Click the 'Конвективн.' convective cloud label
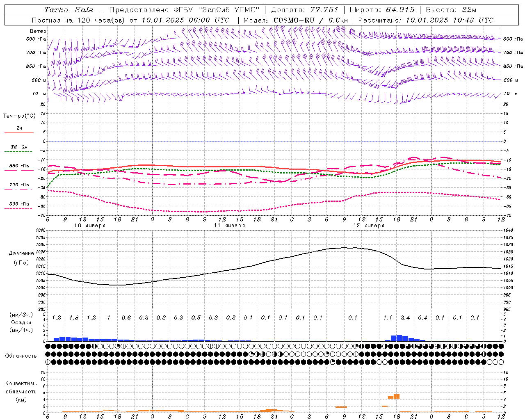Viewport: 525px width, 420px height. point(21,383)
